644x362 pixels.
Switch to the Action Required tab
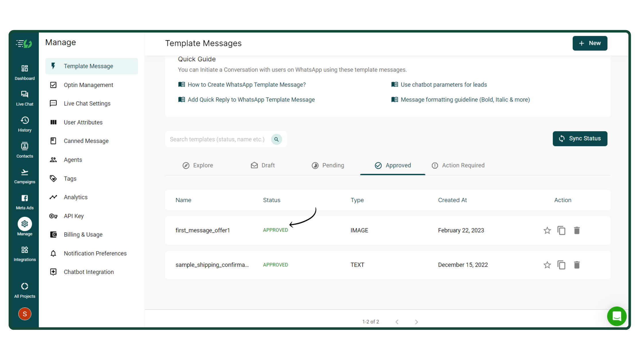458,165
